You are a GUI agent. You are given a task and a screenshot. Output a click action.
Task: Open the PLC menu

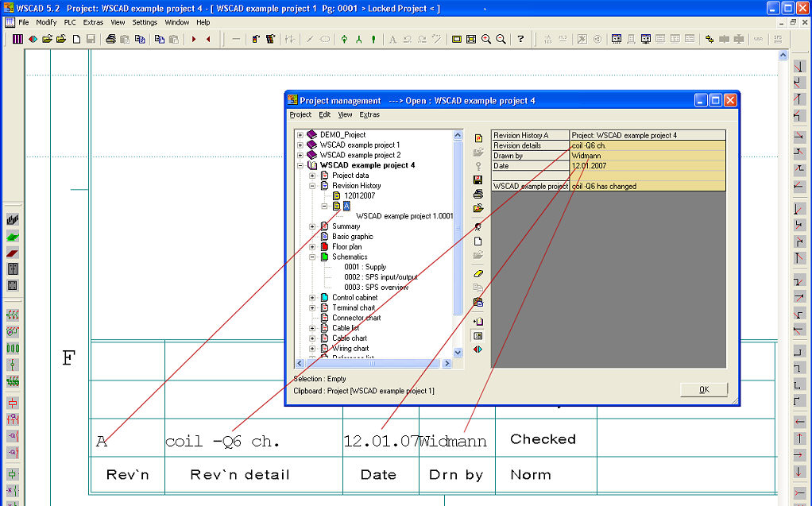coord(70,22)
